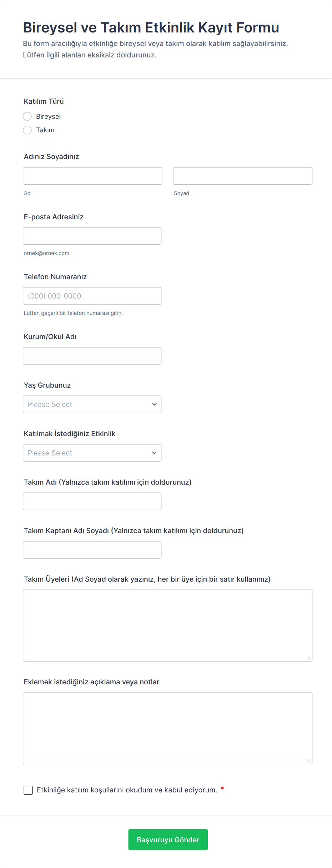Click the Kurum/Okul Adı text field
This screenshot has height=868, width=332.
click(92, 356)
